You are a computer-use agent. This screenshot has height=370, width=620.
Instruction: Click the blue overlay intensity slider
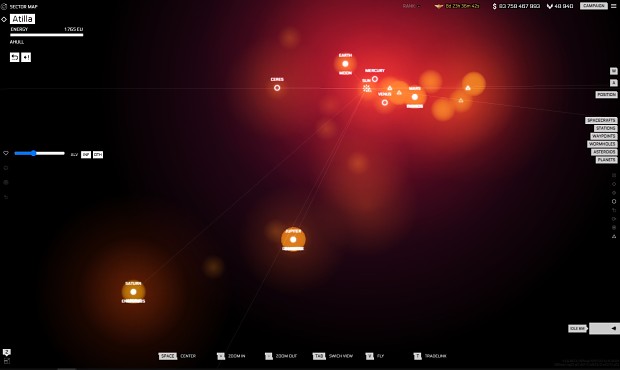point(39,153)
